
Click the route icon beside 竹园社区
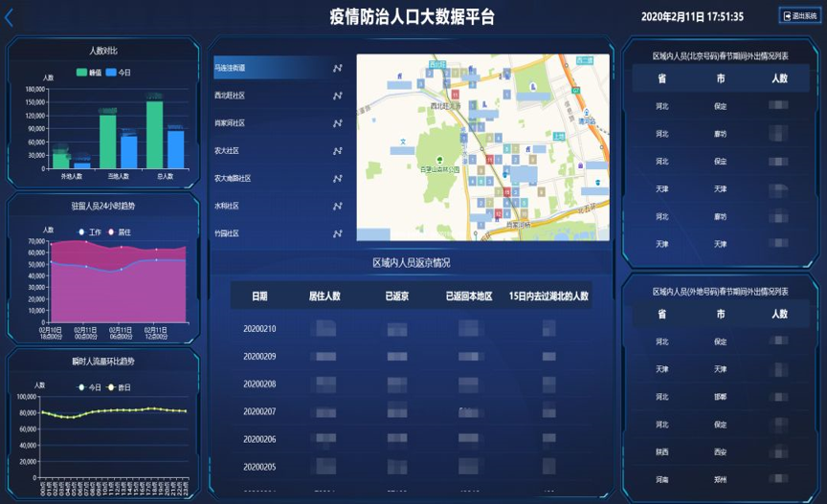coord(337,232)
